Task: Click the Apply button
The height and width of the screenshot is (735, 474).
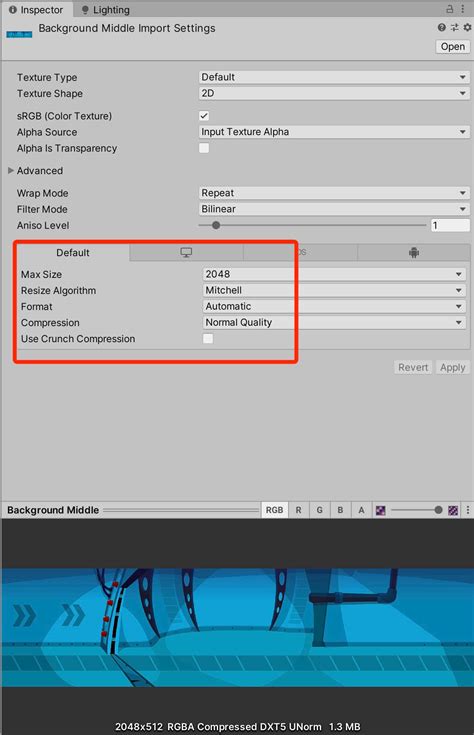Action: coord(452,368)
